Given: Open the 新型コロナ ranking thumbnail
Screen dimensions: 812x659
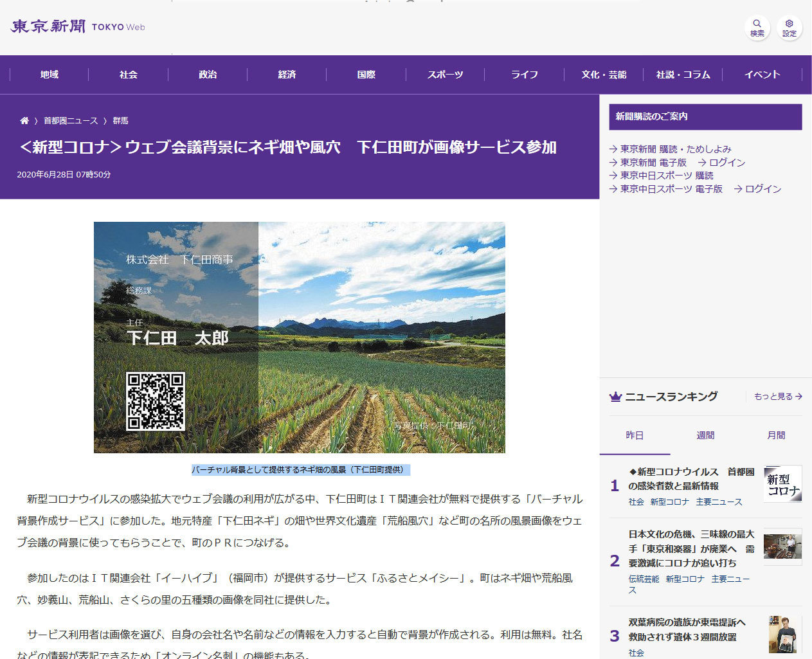Looking at the screenshot, I should [782, 484].
